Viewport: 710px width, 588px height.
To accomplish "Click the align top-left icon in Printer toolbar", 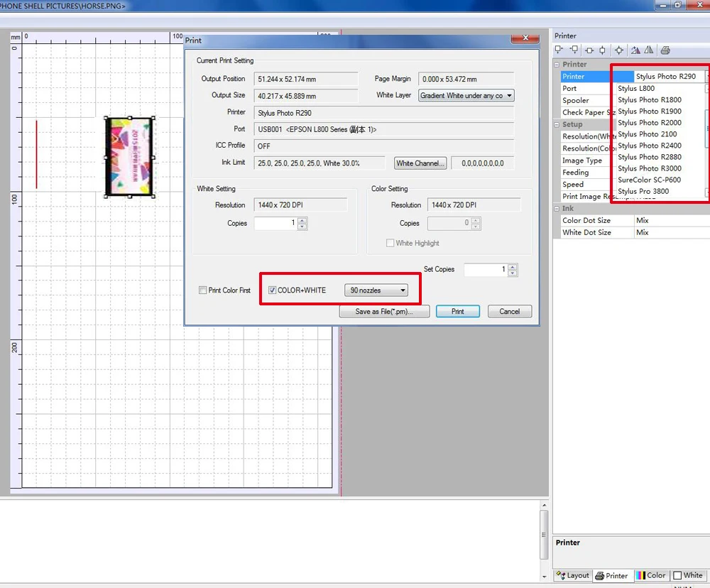I will [559, 50].
